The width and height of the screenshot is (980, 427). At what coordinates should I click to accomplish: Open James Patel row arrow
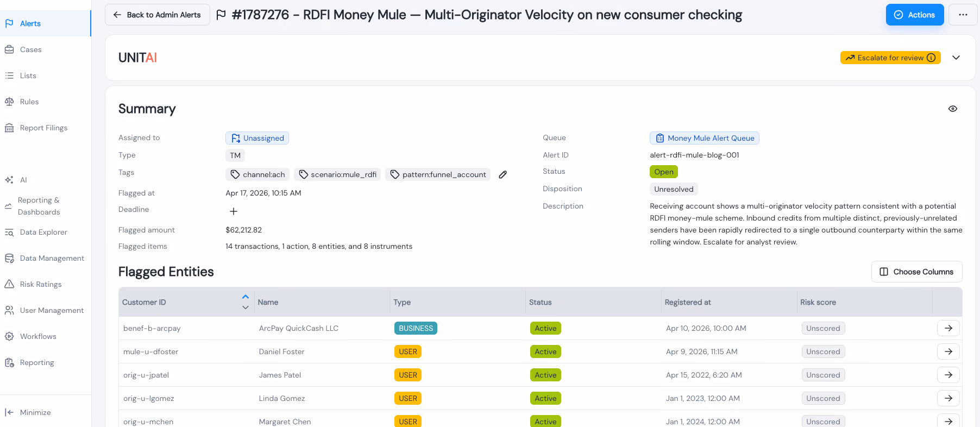pos(948,375)
